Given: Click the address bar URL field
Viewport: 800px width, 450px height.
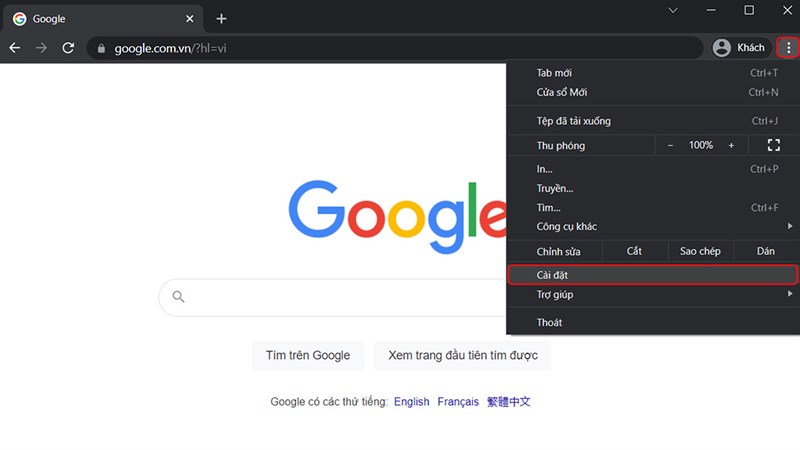Looking at the screenshot, I should pos(396,48).
